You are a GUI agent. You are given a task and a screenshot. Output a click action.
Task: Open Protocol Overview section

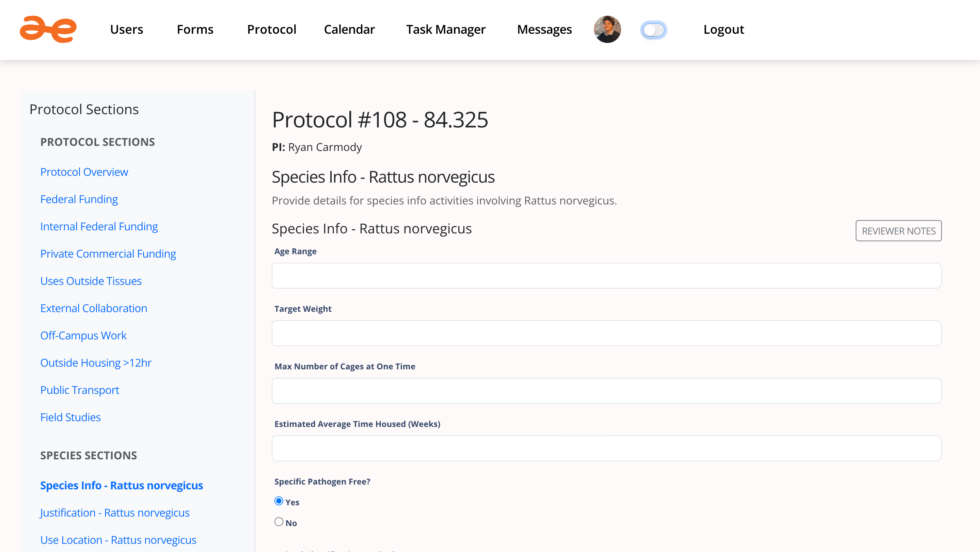84,172
